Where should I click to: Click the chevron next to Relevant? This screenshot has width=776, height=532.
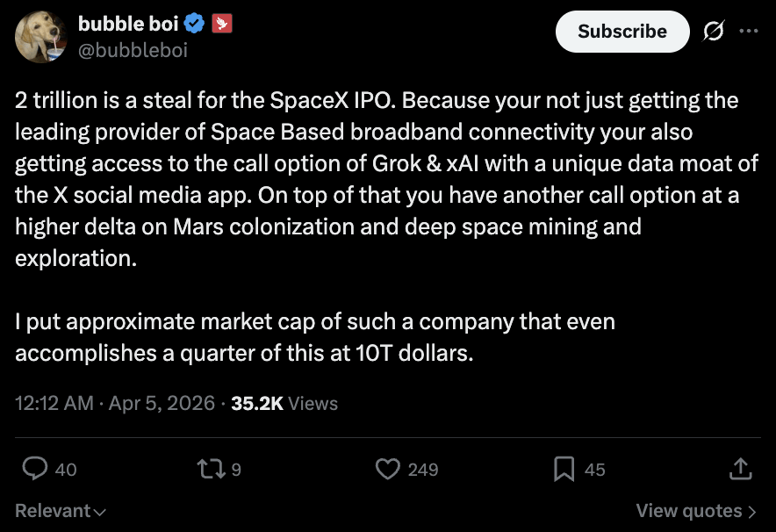pyautogui.click(x=99, y=512)
